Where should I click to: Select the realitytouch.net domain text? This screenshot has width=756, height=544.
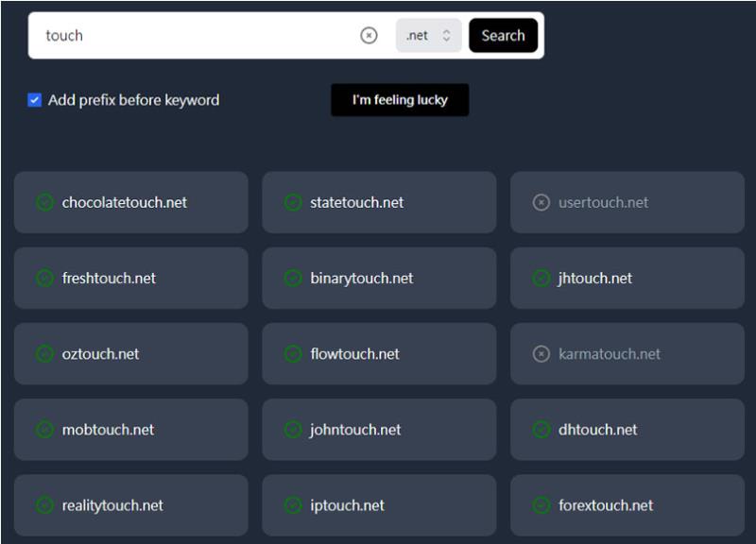112,505
